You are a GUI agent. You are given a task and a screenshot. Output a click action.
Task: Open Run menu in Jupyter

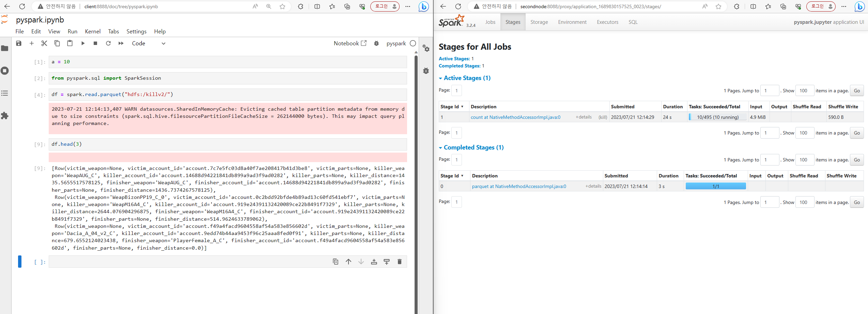[73, 31]
